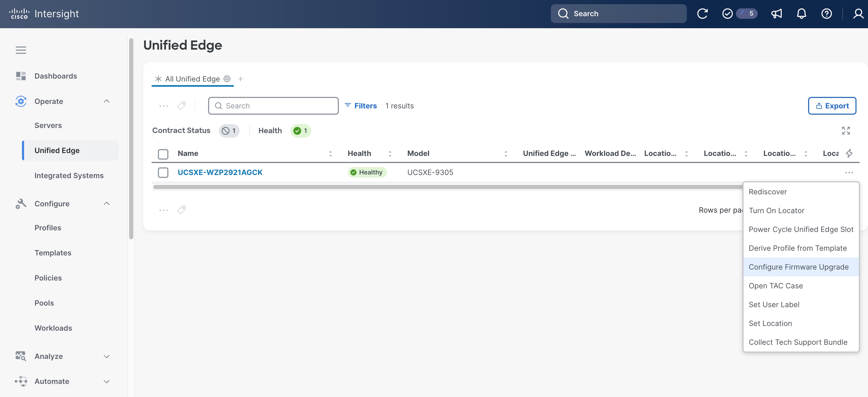This screenshot has height=397, width=868.
Task: Click the sidebar vertical scrollbar
Action: (x=131, y=139)
